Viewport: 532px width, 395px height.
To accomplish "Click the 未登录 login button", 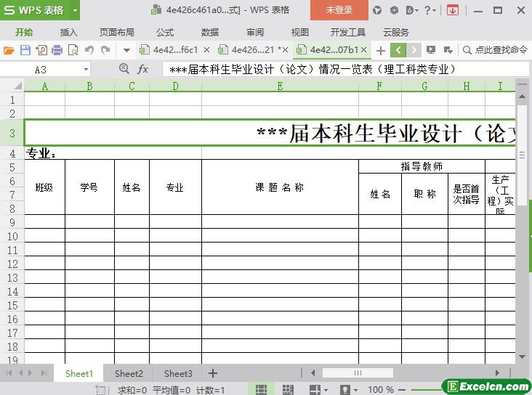I will (339, 10).
